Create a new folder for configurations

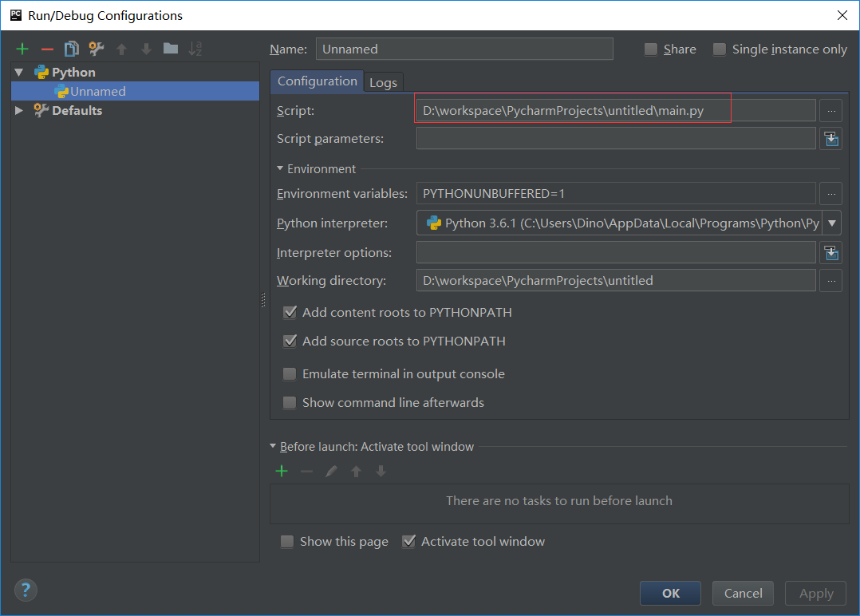tap(171, 49)
